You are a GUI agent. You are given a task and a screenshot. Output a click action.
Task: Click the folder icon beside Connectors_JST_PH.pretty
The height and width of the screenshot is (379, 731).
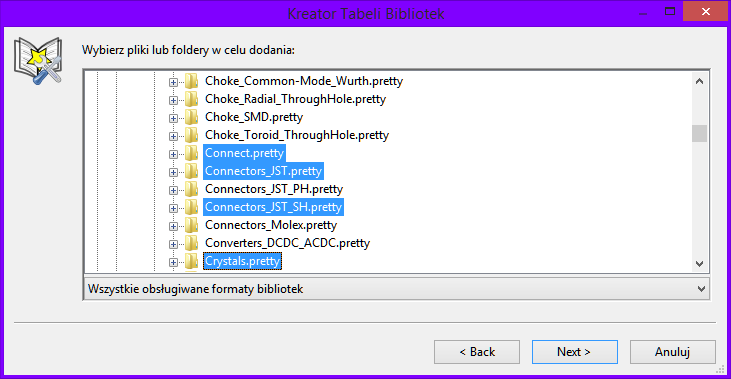click(191, 189)
